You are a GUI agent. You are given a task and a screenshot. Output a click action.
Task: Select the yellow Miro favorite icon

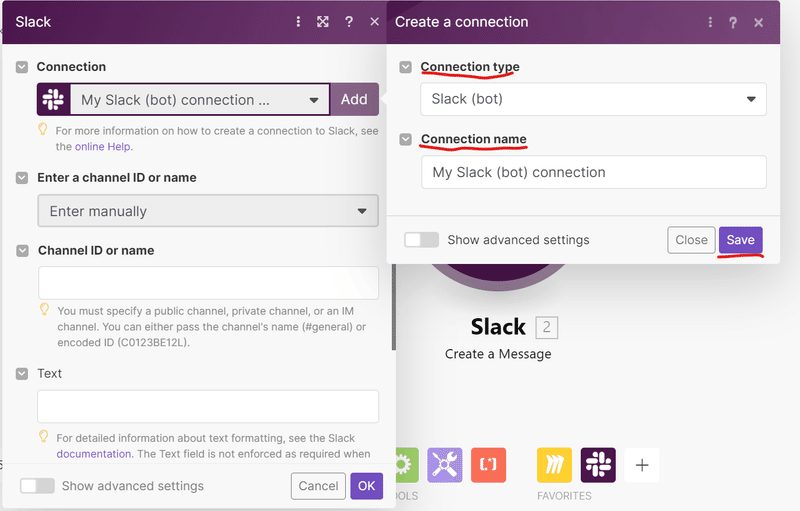(x=554, y=465)
